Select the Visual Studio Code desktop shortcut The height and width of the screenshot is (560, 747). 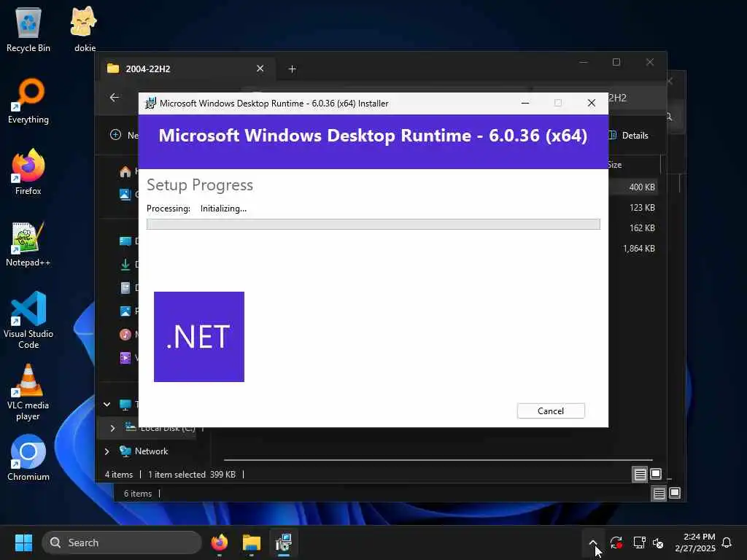[x=28, y=320]
